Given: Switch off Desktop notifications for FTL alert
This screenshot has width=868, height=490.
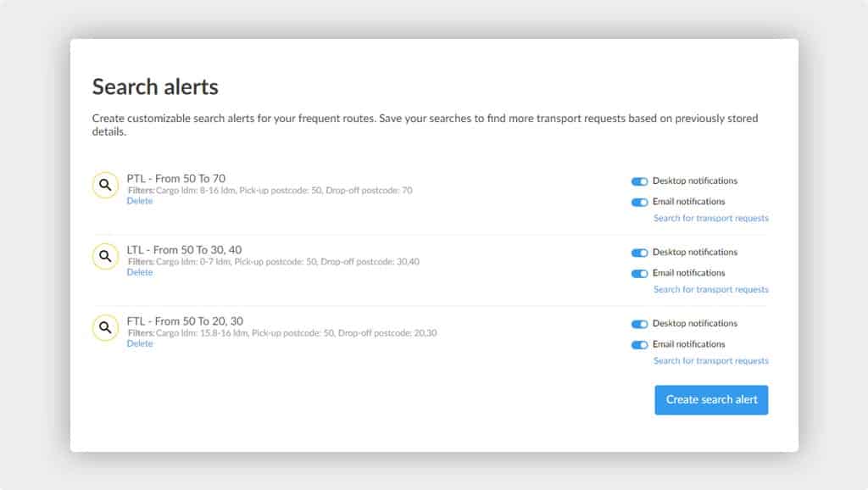Looking at the screenshot, I should 639,324.
